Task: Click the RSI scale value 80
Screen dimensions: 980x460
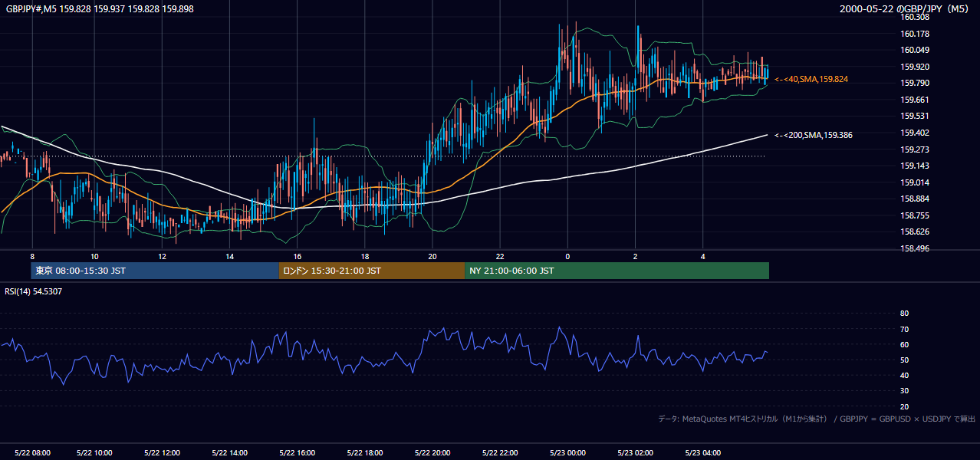Action: (904, 314)
